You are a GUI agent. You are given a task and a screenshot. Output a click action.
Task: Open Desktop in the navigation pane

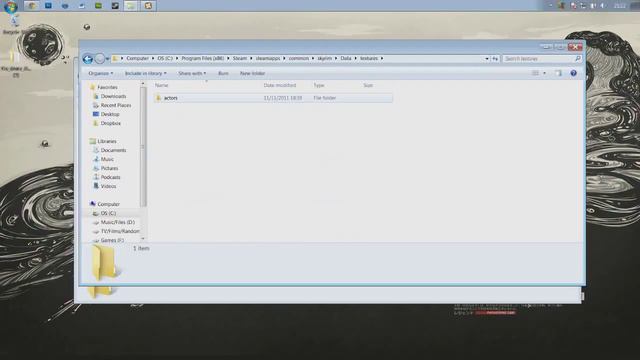tap(110, 114)
